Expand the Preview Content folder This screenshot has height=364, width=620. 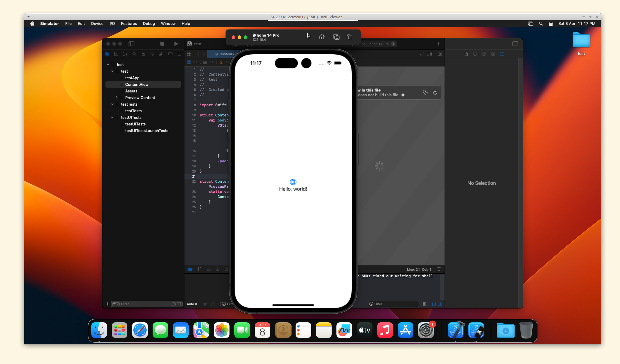pyautogui.click(x=117, y=98)
